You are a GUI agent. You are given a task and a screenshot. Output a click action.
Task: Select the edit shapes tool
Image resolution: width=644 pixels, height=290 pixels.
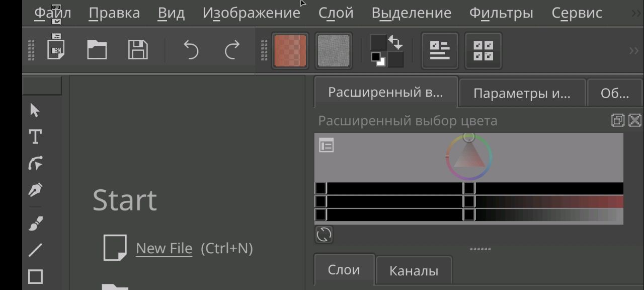coord(35,163)
